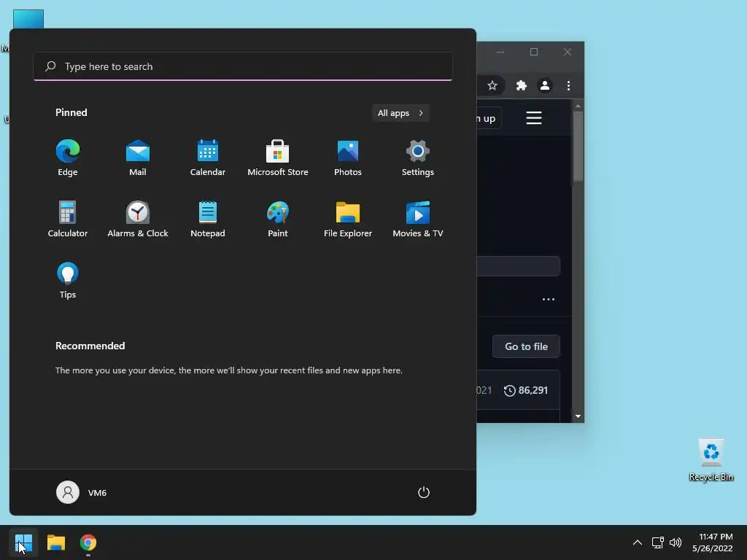Switch to Chrome on the taskbar

(88, 542)
